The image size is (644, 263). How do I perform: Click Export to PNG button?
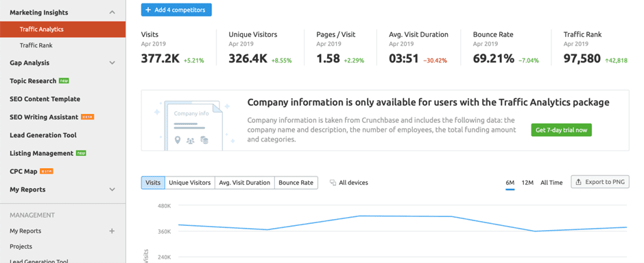600,182
